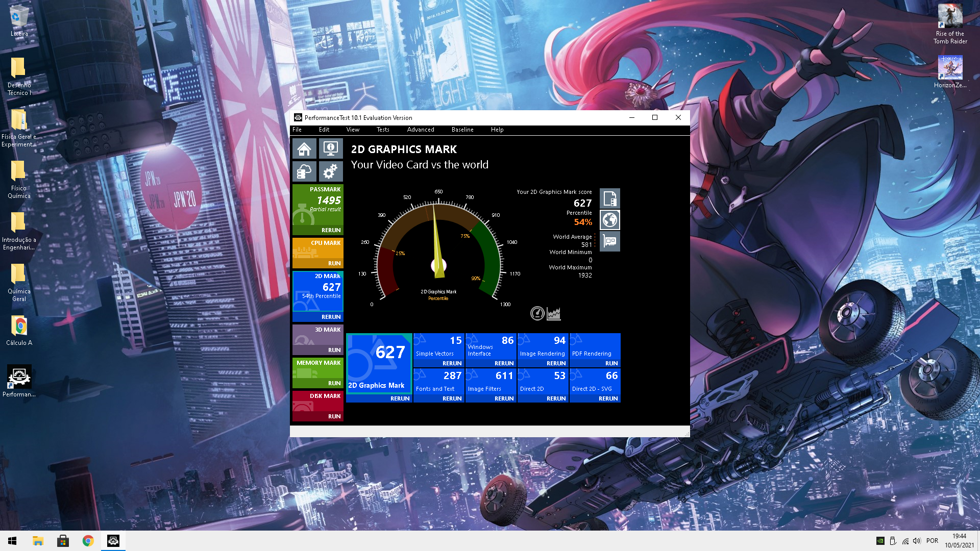Open the View menu

tap(353, 130)
